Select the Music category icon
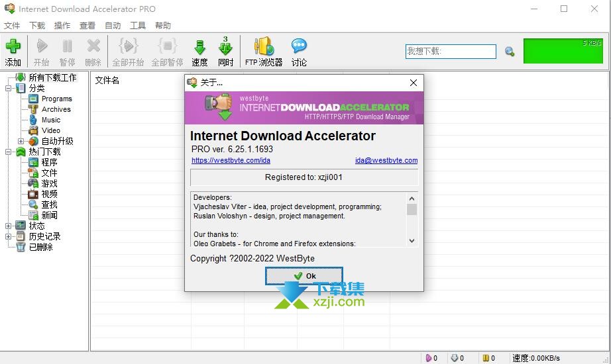This screenshot has height=364, width=611. pos(34,120)
